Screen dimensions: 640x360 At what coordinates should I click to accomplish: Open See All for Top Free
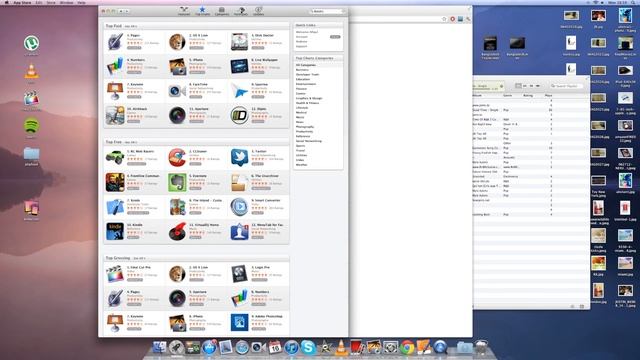click(x=131, y=142)
